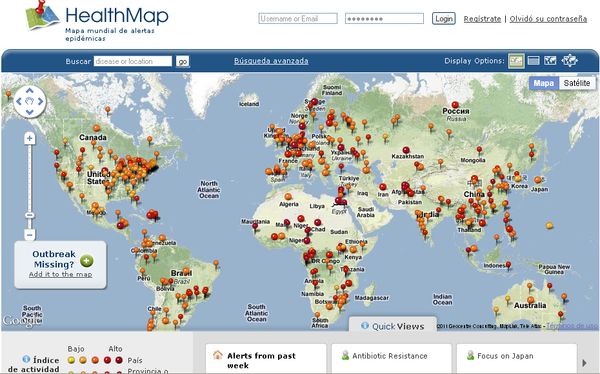Switch the map to Satélite view
The height and width of the screenshot is (374, 600).
tap(577, 83)
